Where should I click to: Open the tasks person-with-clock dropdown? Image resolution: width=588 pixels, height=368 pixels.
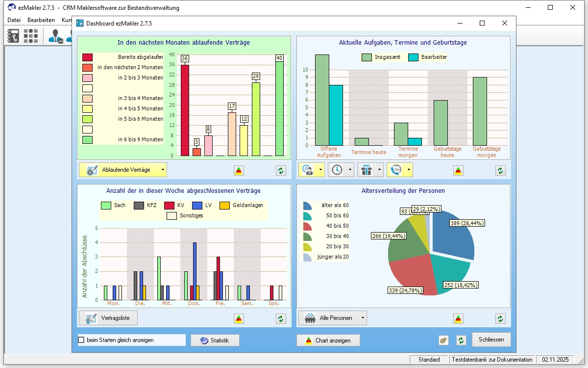[x=312, y=170]
